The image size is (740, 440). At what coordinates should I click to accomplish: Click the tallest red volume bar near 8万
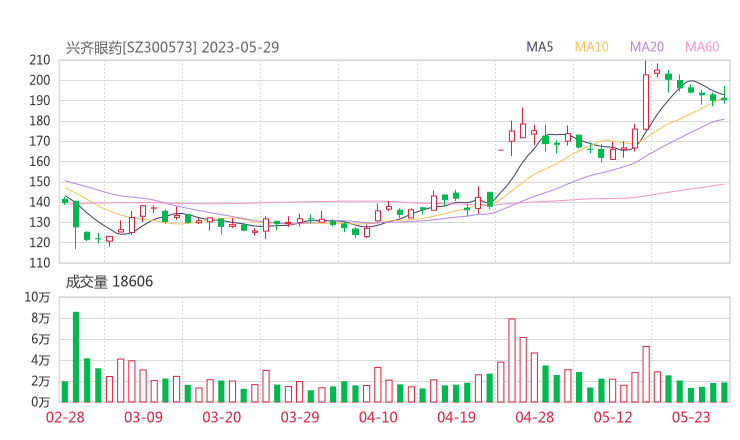[x=512, y=361]
